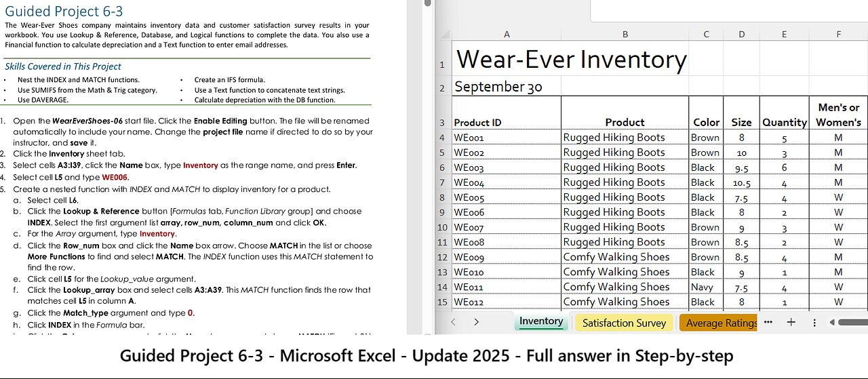This screenshot has height=379, width=868.
Task: Select row 15 header
Action: (x=442, y=302)
